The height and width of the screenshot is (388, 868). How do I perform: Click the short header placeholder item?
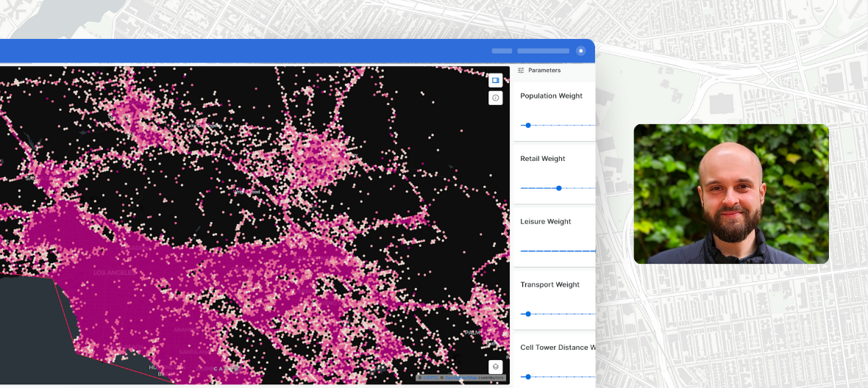502,51
